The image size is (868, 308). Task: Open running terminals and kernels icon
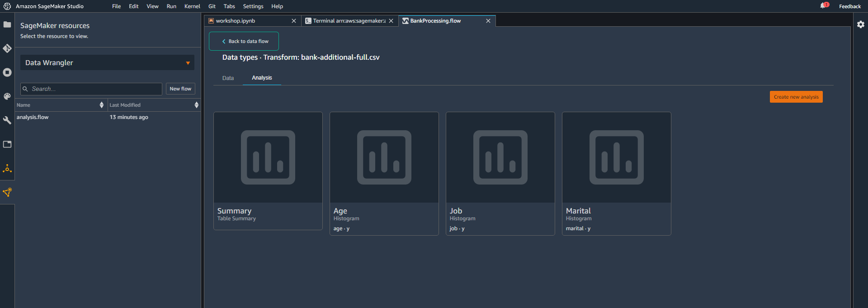point(7,72)
